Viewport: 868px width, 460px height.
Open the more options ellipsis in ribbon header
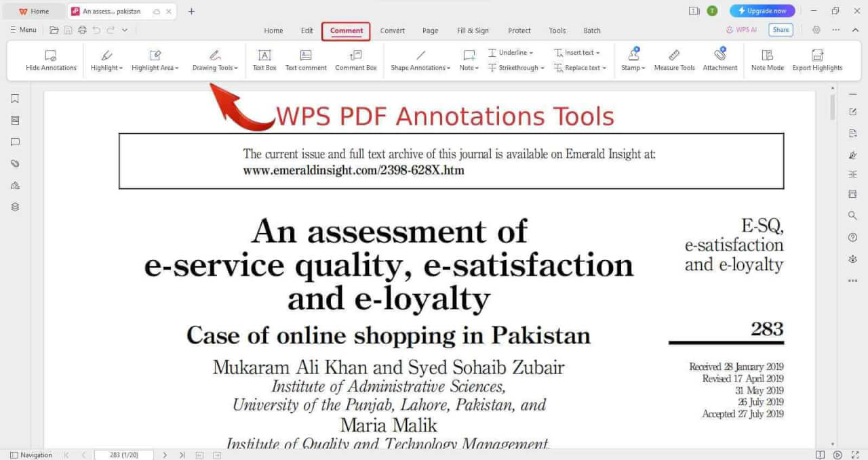(x=836, y=30)
